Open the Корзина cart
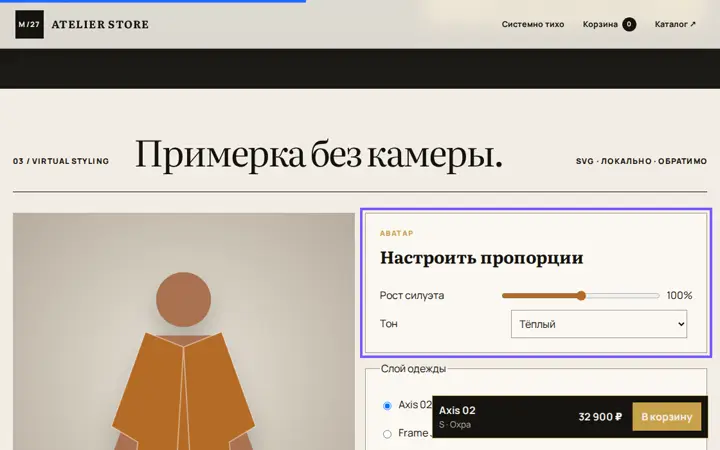The height and width of the screenshot is (450, 720). tap(609, 24)
